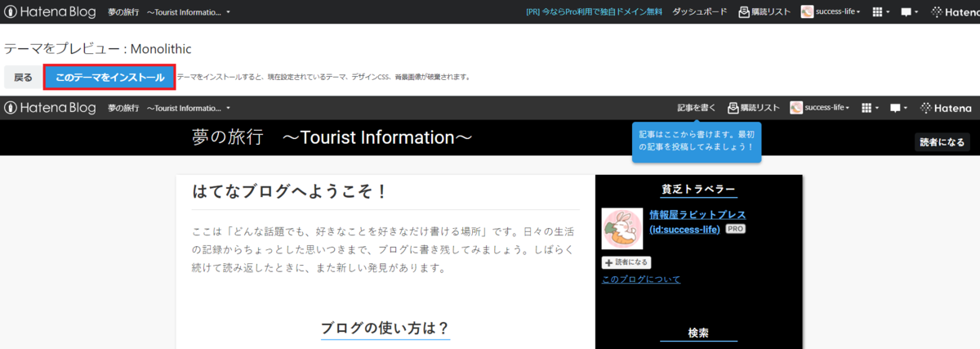
Task: Click Hatena Blog logo in preview header
Action: (x=51, y=108)
